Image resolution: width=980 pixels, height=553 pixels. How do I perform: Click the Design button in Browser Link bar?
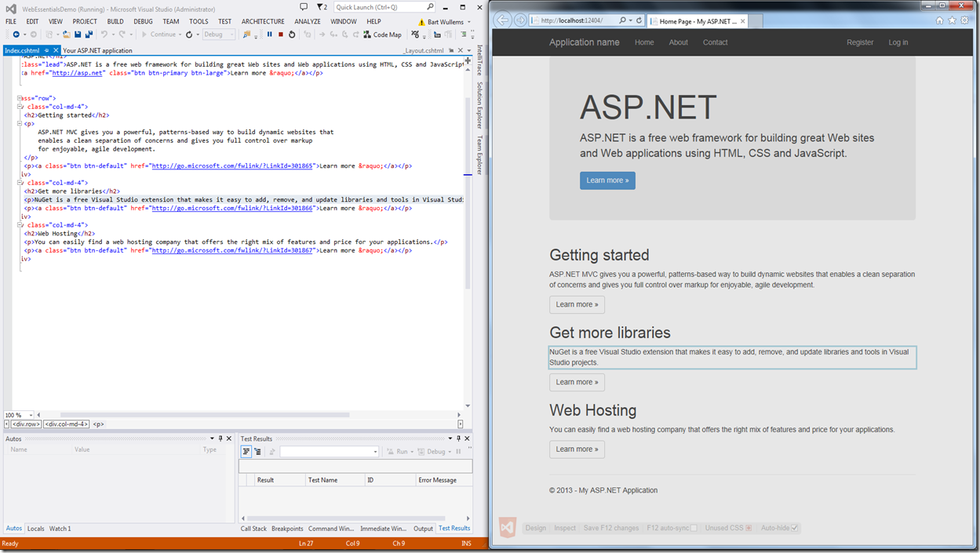(x=536, y=528)
